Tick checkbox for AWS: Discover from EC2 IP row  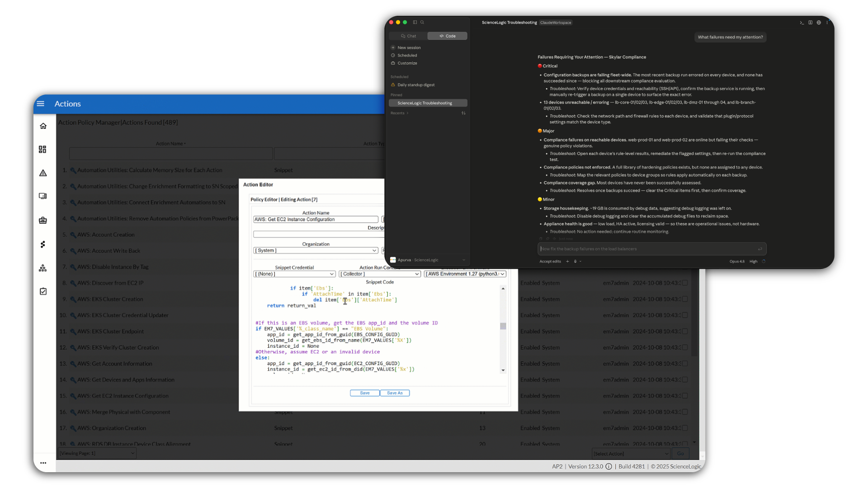click(685, 283)
